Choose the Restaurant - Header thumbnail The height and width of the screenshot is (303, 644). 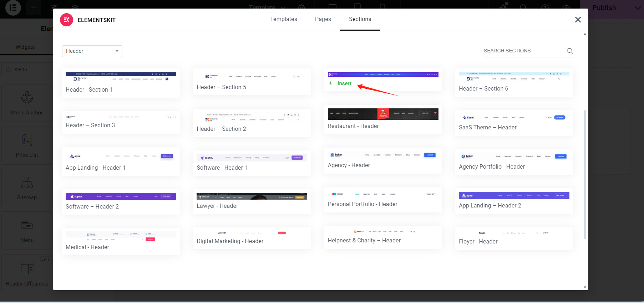tap(383, 114)
